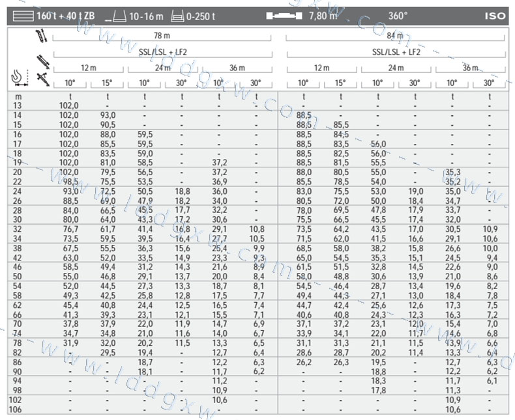The width and height of the screenshot is (515, 420).
Task: Click 31,9 in the 78 m row
Action: pos(70,343)
